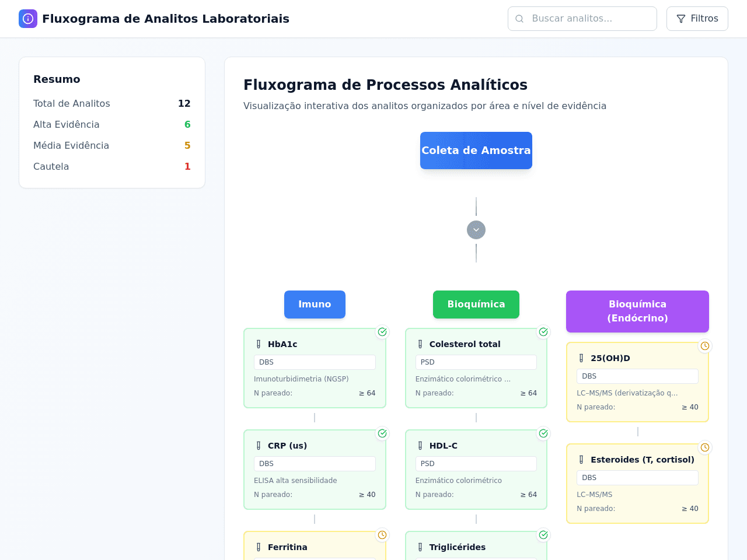
Task: Click the Buscar analitos search field
Action: point(582,19)
